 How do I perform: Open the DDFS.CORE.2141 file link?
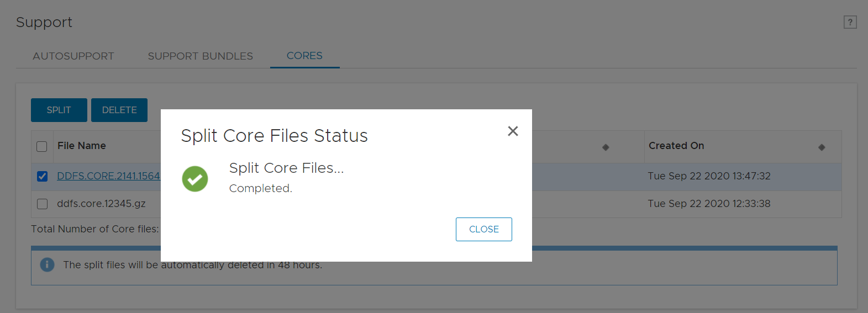click(108, 176)
